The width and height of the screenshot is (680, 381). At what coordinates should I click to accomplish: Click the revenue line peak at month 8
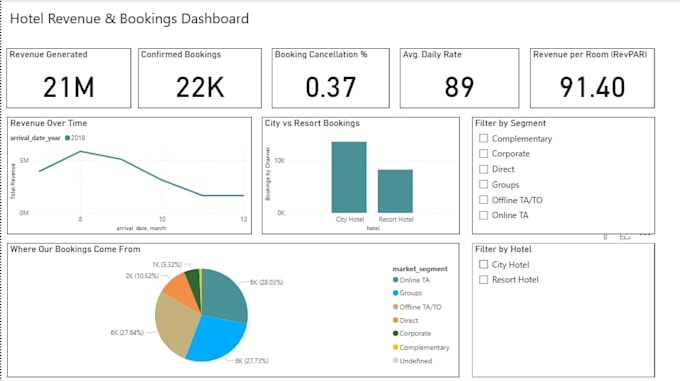(x=81, y=151)
